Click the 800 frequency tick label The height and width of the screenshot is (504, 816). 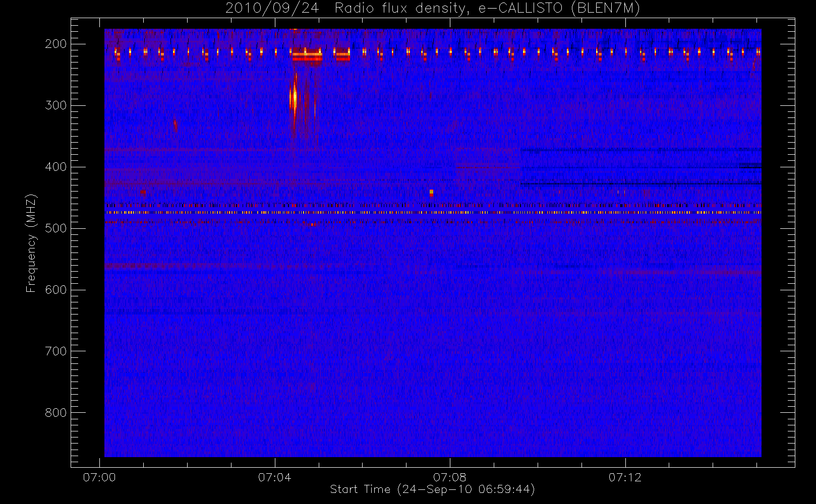pos(55,413)
